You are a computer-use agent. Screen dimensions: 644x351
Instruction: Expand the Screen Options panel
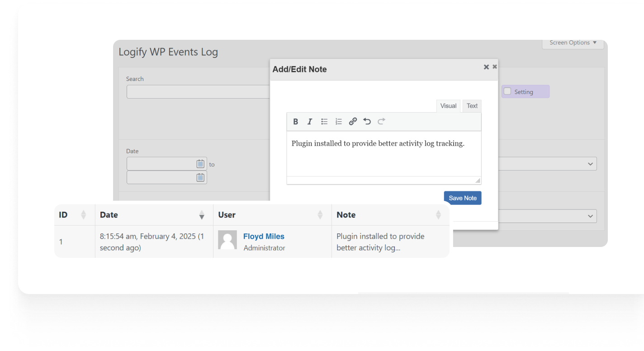click(572, 43)
